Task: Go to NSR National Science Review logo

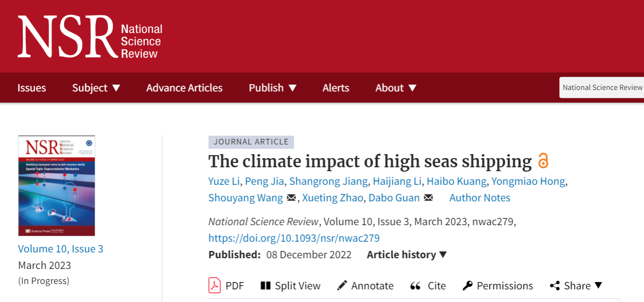Action: coord(90,36)
